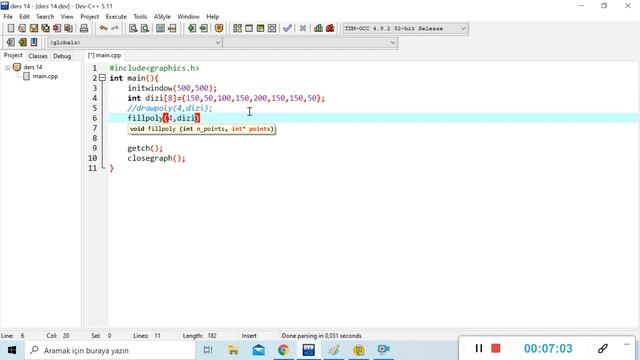Select main.cpp in the project tree

click(45, 76)
